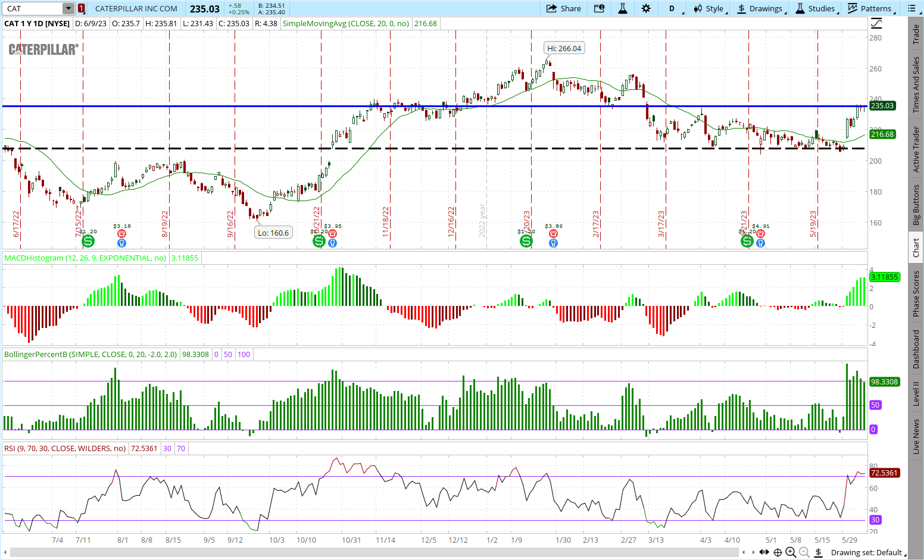Click lightbulb icon below $3.95 earnings
The width and height of the screenshot is (924, 560).
[332, 243]
